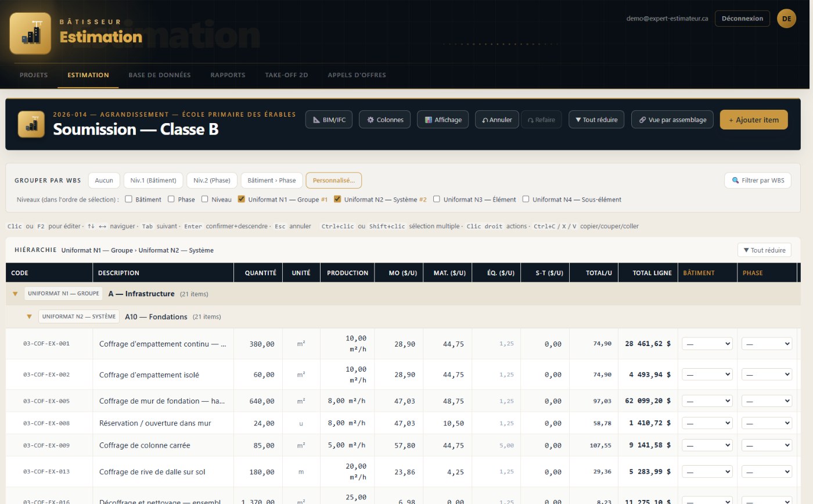Edit quantity 380,00 for 03-COF-EX-001

click(258, 344)
